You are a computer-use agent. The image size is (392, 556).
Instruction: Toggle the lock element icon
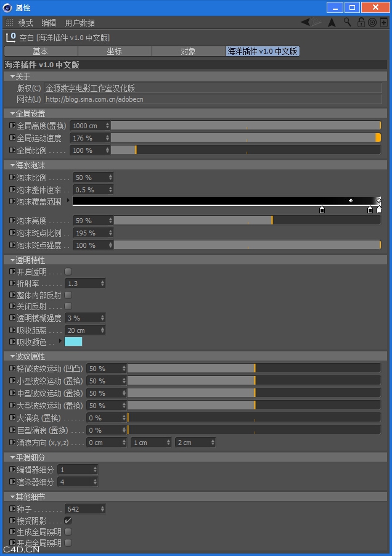point(361,22)
